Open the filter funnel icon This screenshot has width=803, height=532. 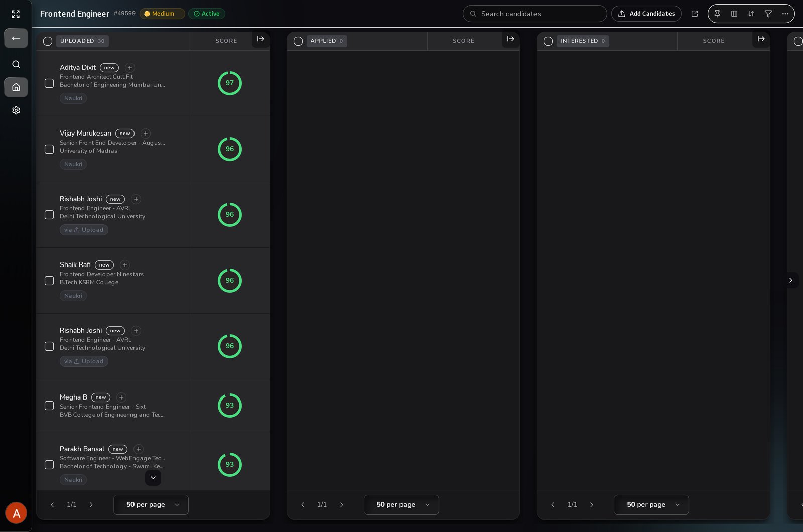coord(768,14)
